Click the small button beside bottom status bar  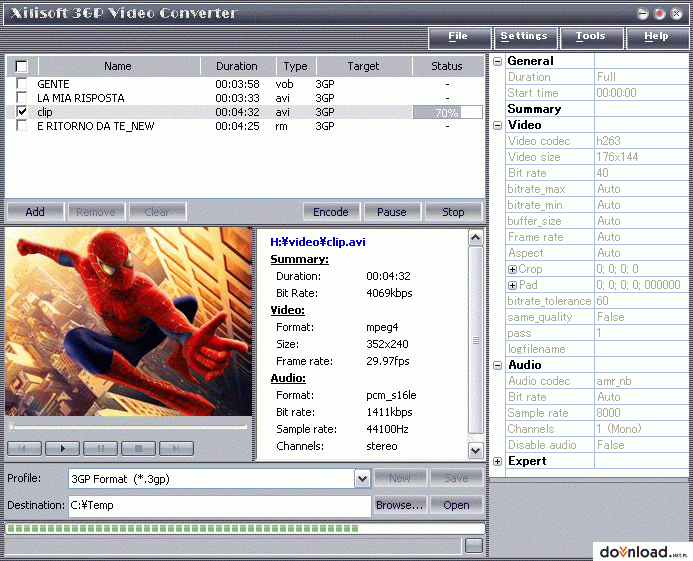pyautogui.click(x=474, y=546)
